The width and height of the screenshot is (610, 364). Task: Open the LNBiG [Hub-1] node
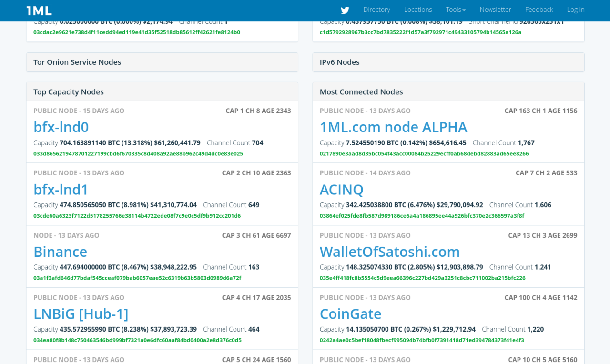[81, 314]
